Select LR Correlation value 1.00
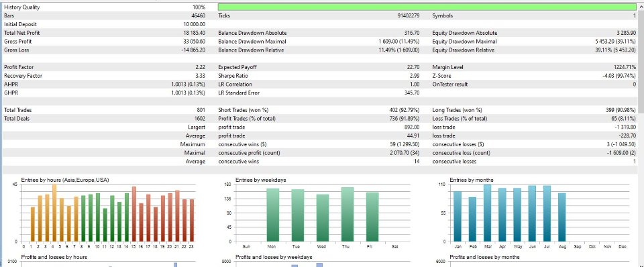This screenshot has width=644, height=267. [415, 85]
